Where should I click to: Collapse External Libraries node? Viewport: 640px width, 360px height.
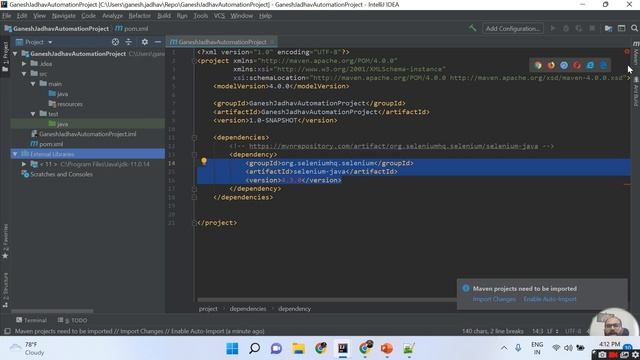coord(15,154)
